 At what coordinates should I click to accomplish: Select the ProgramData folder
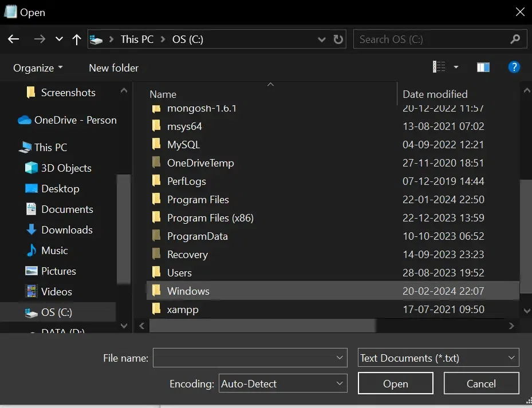pos(197,236)
